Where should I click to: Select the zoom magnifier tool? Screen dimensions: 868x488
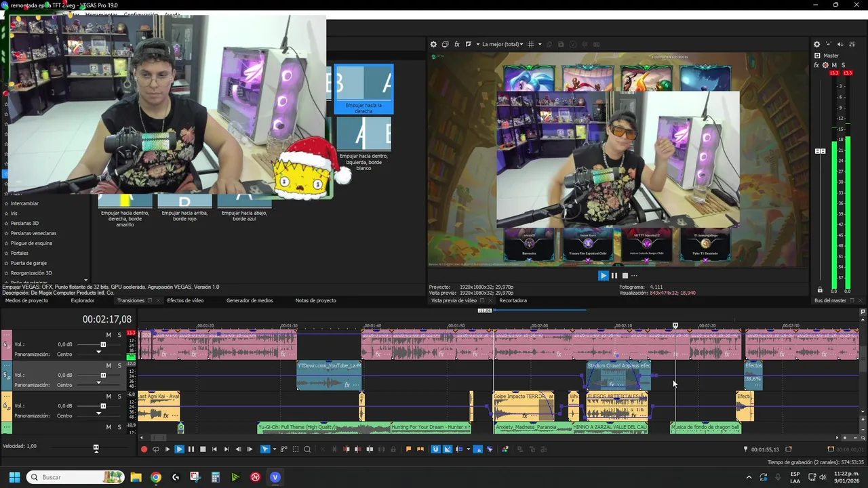pyautogui.click(x=307, y=449)
